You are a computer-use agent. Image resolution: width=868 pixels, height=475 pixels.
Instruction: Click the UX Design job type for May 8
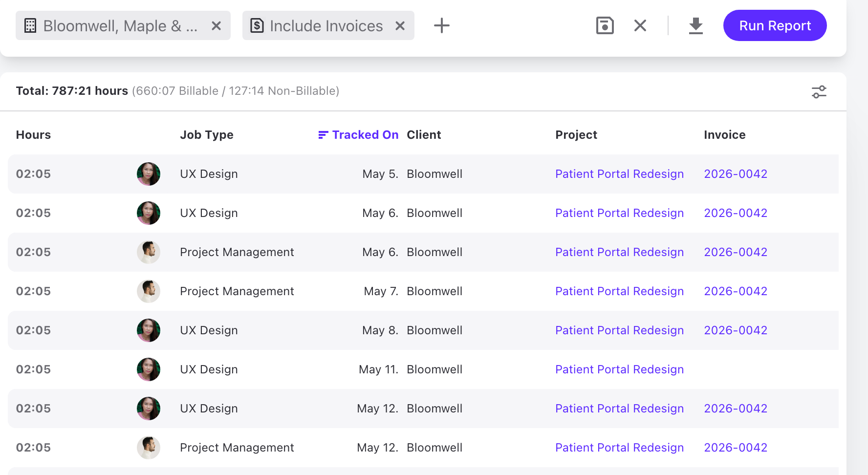coord(209,330)
